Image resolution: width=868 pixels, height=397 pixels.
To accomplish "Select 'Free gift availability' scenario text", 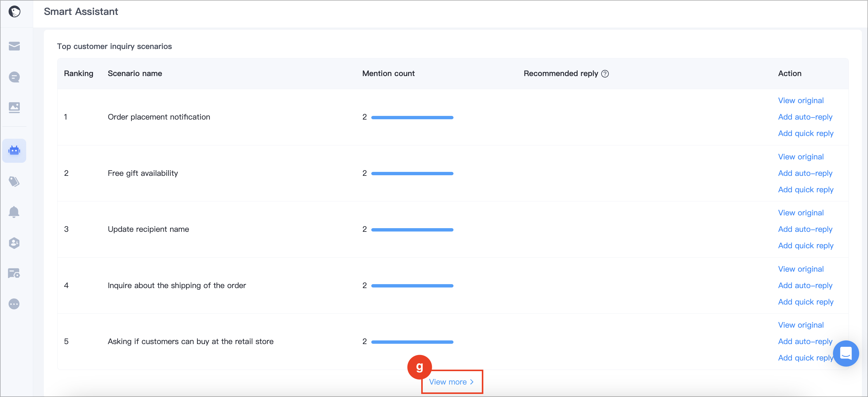I will [143, 173].
